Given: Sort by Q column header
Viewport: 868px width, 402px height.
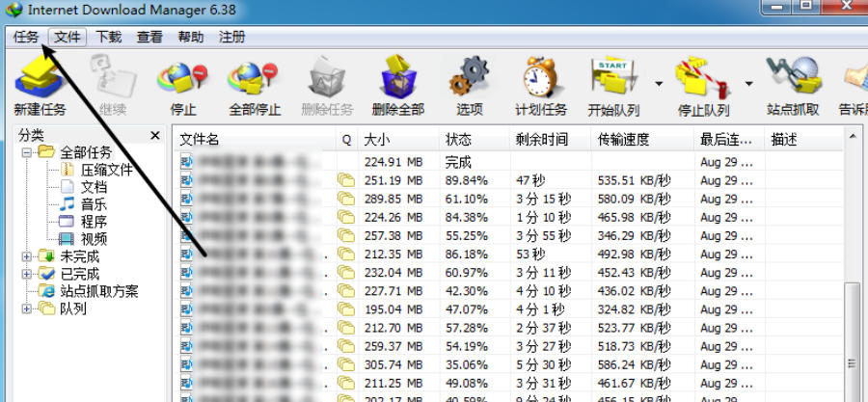Looking at the screenshot, I should point(346,140).
